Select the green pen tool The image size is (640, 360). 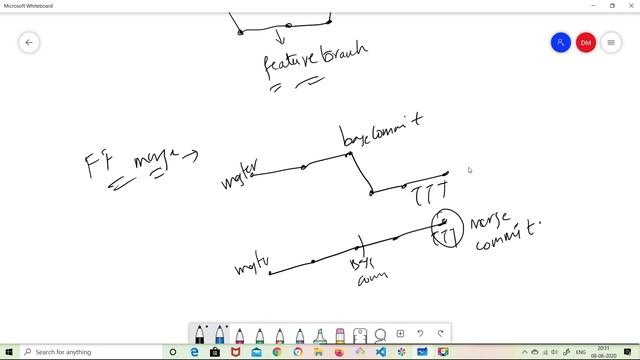tap(260, 336)
